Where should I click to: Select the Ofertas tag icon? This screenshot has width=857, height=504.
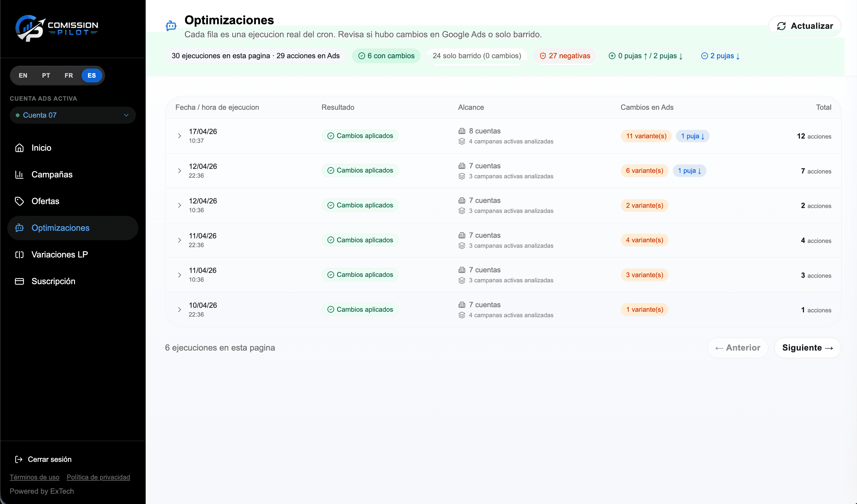pos(19,201)
